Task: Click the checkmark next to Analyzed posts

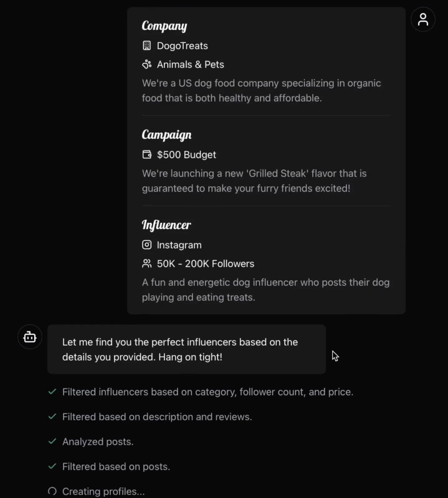Action: [52, 441]
